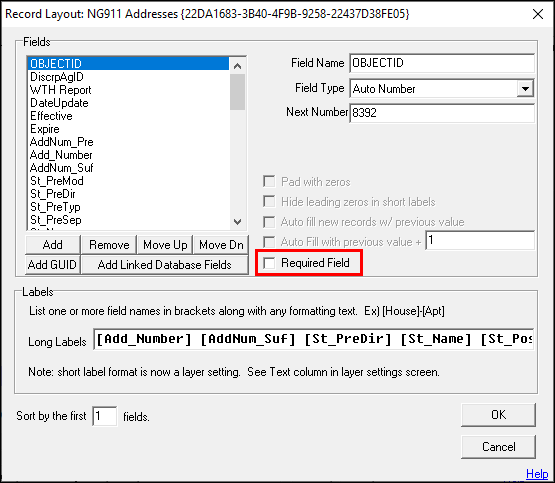Confirm with the OK button
The width and height of the screenshot is (555, 483).
498,415
